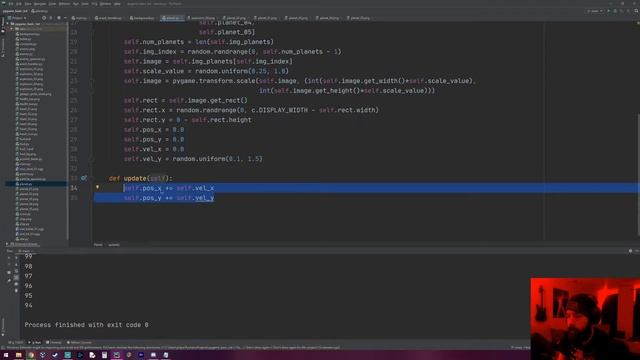The width and height of the screenshot is (640, 360).
Task: Click the down-arrow icon in Run panel
Action: (x=16, y=265)
